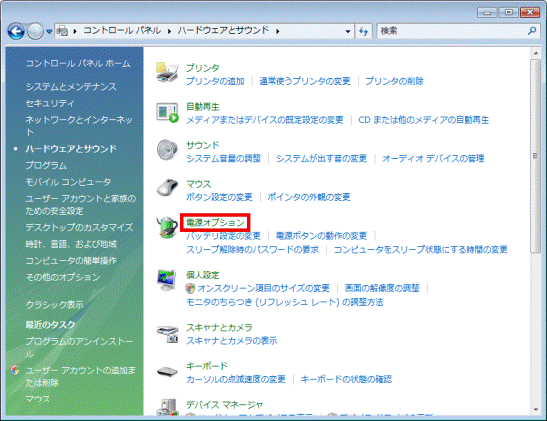The image size is (547, 421).
Task: Open コンピュータの簡単操作 in sidebar
Action: click(x=71, y=261)
